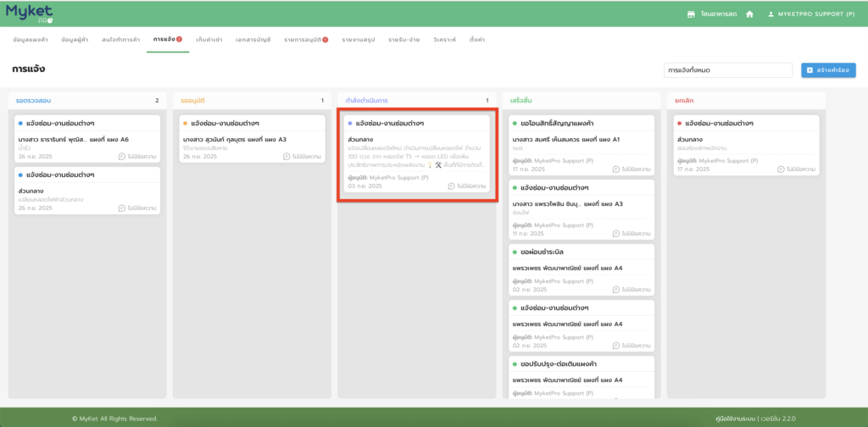
Task: Click comment icon on แผง A6 card
Action: click(122, 157)
